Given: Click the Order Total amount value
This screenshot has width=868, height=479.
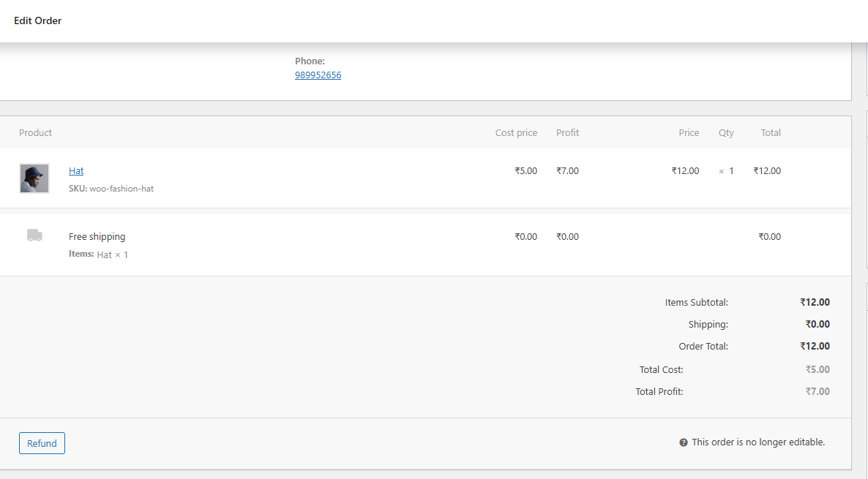Looking at the screenshot, I should coord(815,347).
